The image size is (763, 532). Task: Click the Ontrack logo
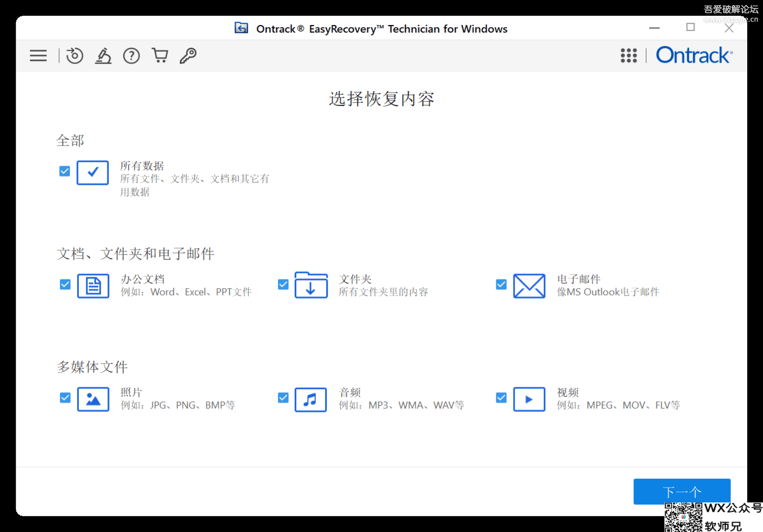pyautogui.click(x=694, y=55)
